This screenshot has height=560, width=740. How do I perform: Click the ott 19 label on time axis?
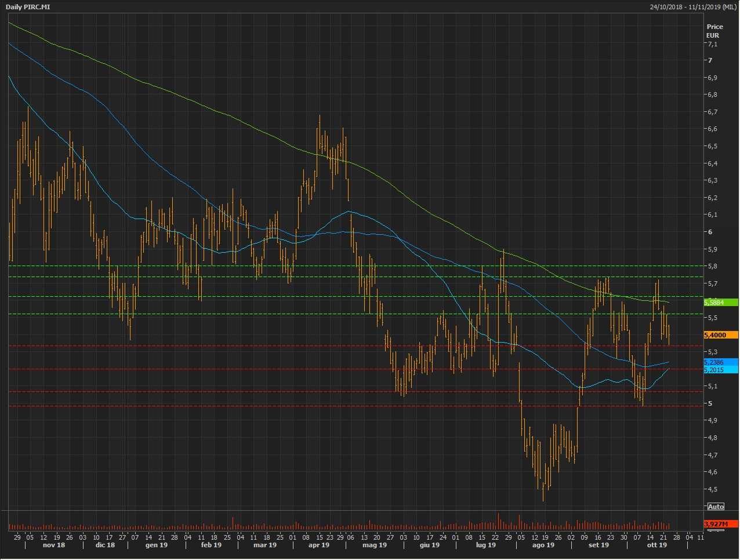click(x=656, y=545)
